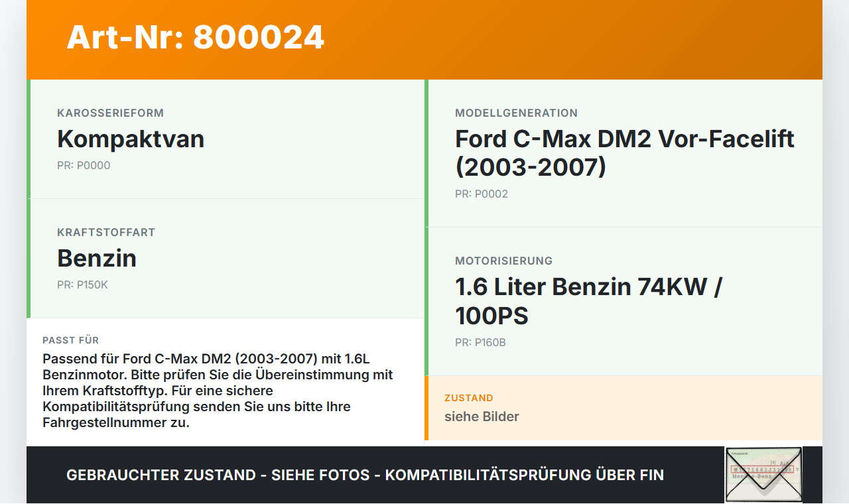Click the MOTORISIERUNG label
Image resolution: width=849 pixels, height=504 pixels.
pyautogui.click(x=503, y=261)
